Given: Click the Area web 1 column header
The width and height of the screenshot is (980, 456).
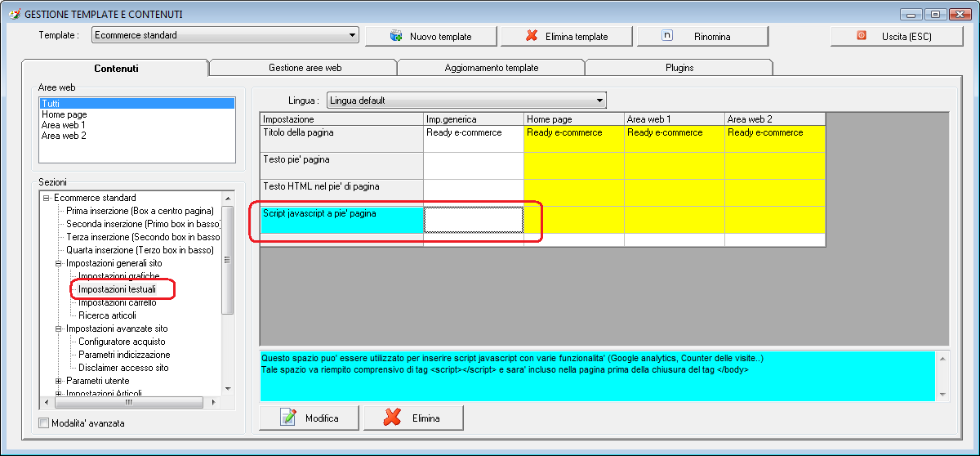Looking at the screenshot, I should click(675, 119).
